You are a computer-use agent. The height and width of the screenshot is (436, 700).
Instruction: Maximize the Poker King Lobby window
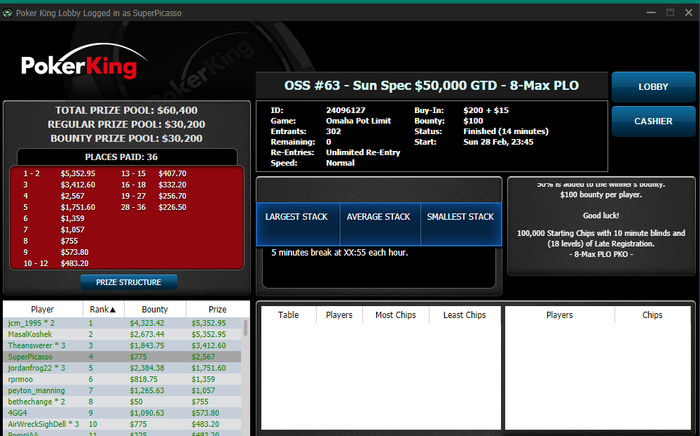pyautogui.click(x=670, y=13)
